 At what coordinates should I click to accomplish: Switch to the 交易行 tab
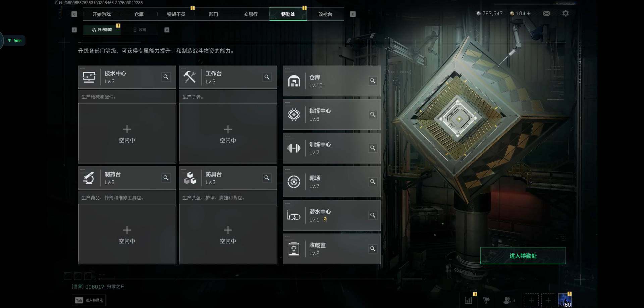pyautogui.click(x=251, y=14)
